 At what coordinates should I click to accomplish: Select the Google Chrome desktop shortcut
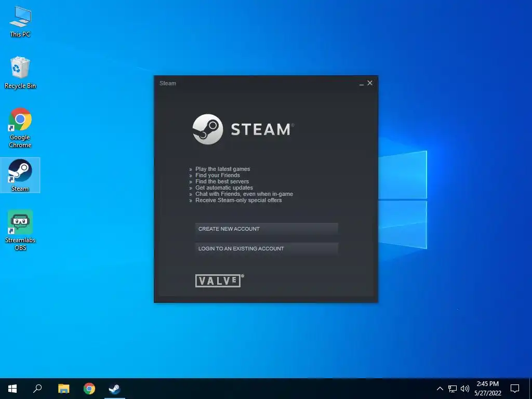pyautogui.click(x=20, y=128)
